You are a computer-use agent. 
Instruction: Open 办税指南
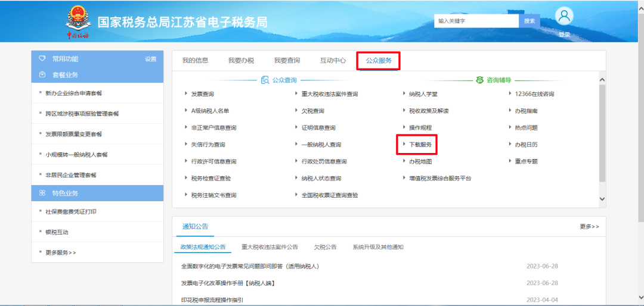[x=526, y=111]
